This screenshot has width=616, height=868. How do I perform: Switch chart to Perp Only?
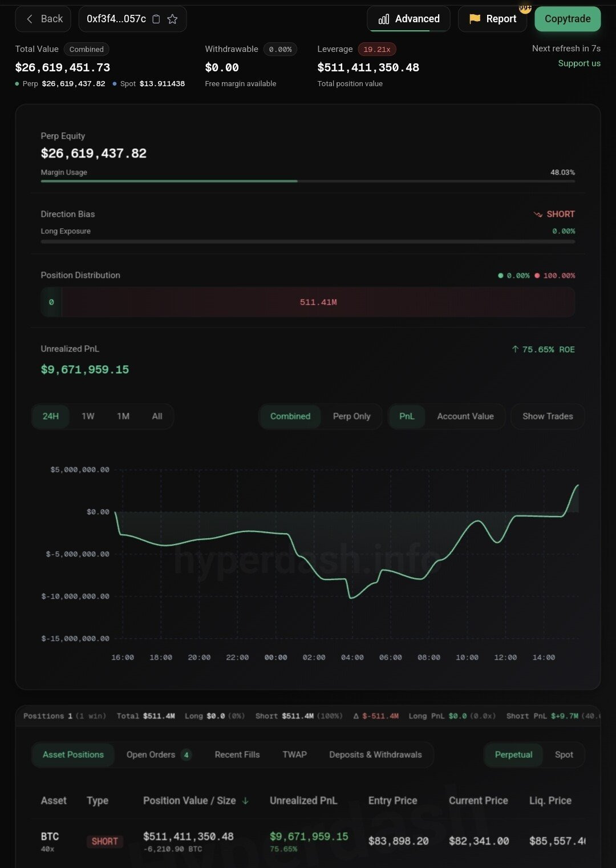pos(351,416)
